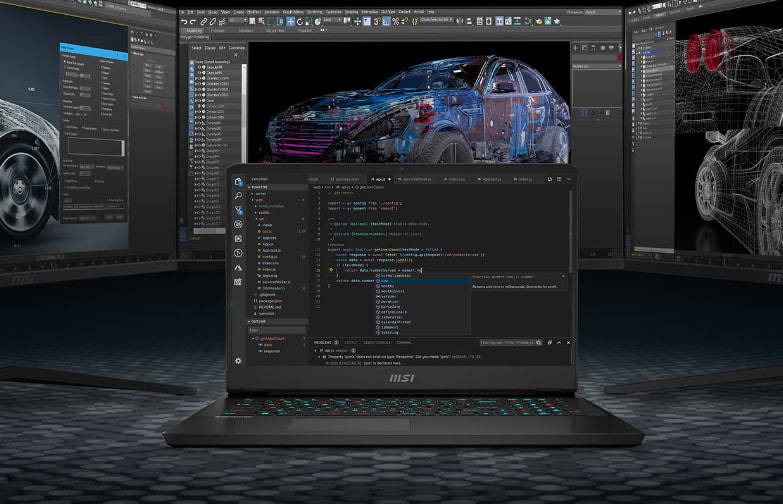This screenshot has height=504, width=783.
Task: Activate Select and Scale tool in 3ds Max
Action: point(309,21)
